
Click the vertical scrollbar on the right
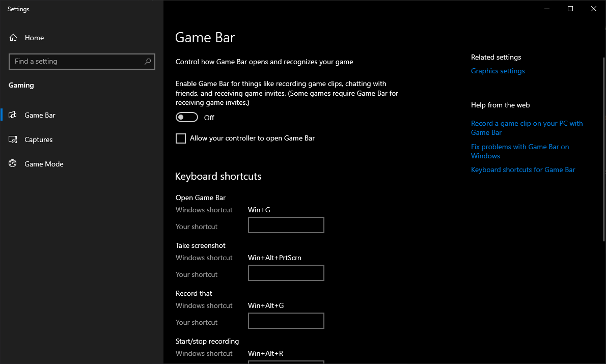tap(603, 149)
